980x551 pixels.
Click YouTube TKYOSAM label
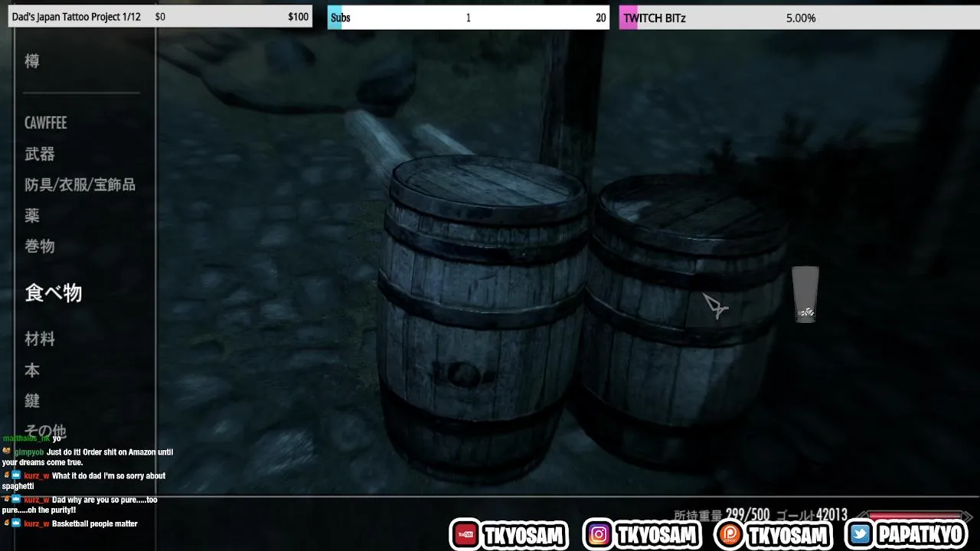pos(524,535)
